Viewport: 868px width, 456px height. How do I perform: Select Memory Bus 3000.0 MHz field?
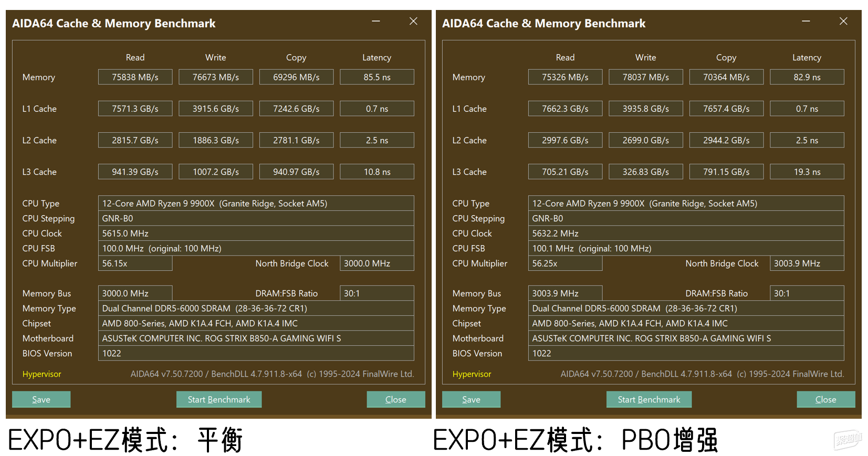click(x=135, y=293)
